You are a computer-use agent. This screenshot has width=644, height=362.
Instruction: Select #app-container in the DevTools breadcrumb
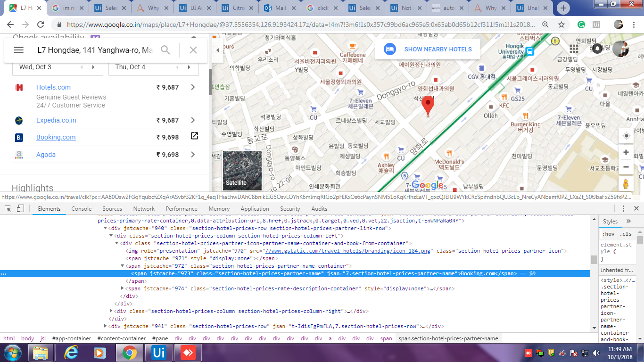pos(72,338)
